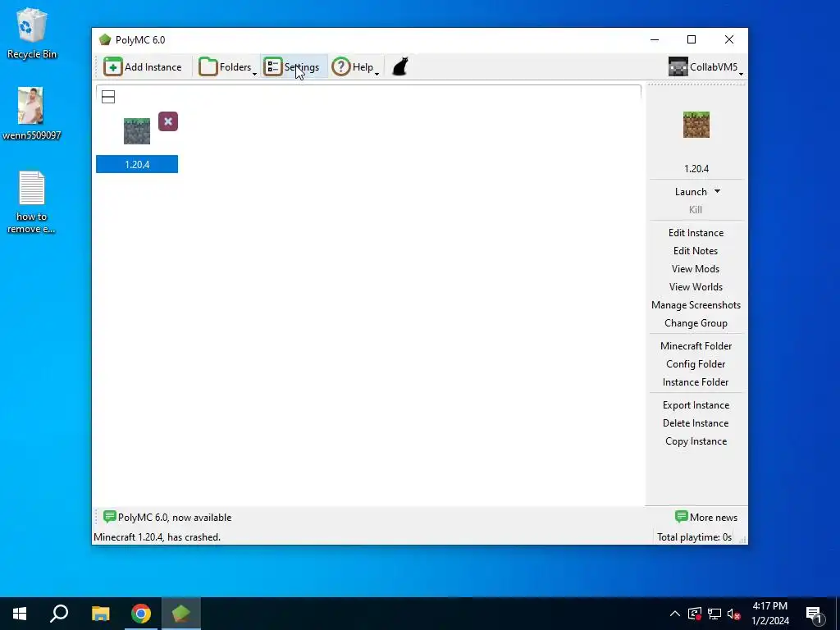Screen dimensions: 840x630
Task: Open the Config Folder
Action: [x=696, y=364]
